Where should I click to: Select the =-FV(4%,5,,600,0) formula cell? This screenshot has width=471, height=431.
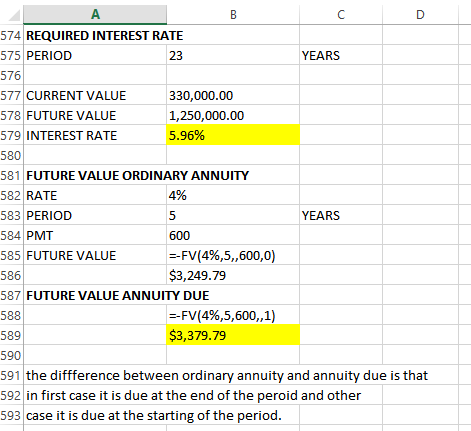click(x=233, y=255)
